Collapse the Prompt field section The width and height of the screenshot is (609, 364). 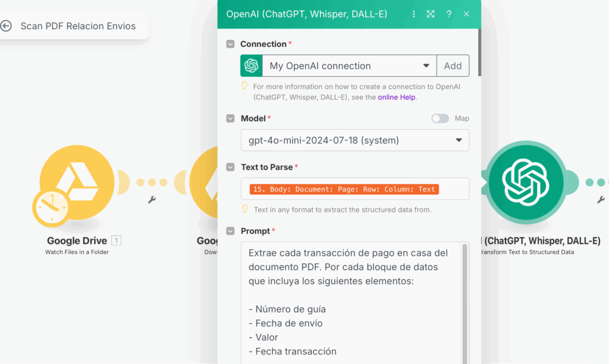[x=230, y=231]
